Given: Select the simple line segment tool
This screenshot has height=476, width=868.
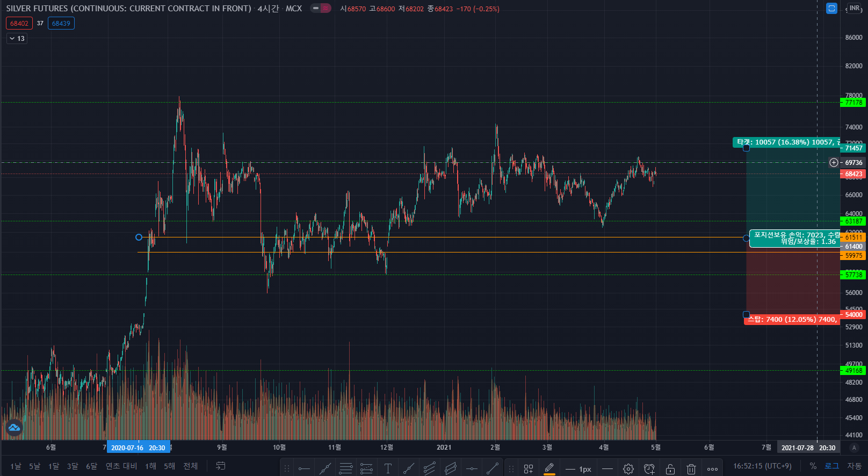Looking at the screenshot, I should pos(493,468).
